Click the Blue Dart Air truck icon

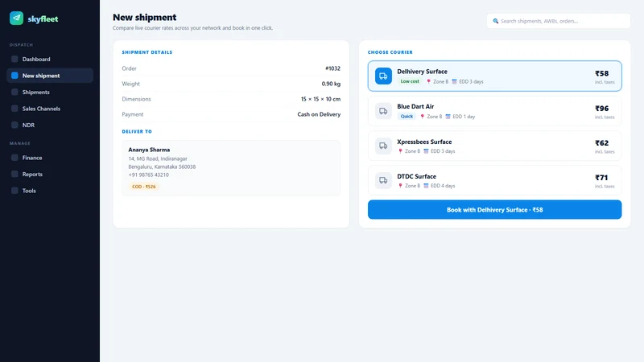coord(383,111)
